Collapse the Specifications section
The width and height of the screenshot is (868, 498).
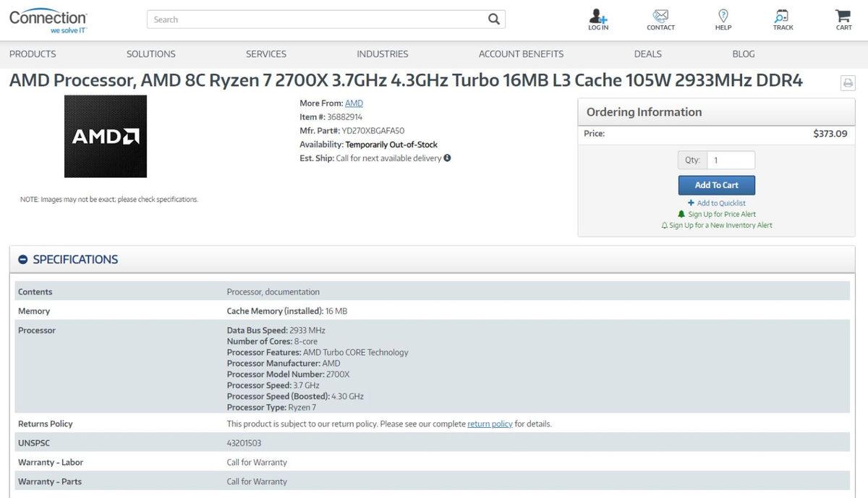point(22,259)
